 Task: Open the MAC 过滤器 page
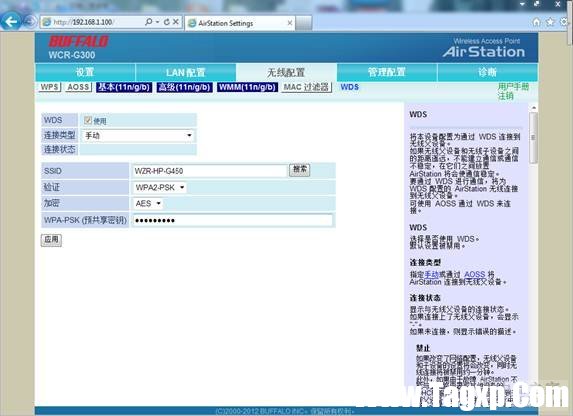click(307, 87)
